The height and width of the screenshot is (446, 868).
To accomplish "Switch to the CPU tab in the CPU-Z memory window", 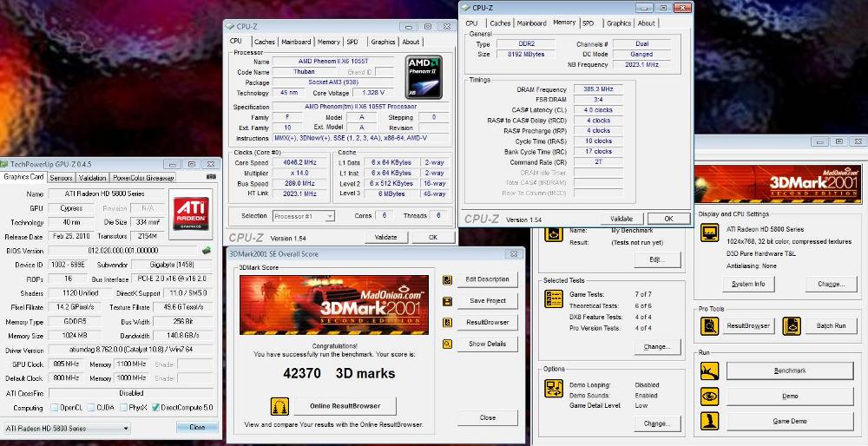I will (471, 23).
